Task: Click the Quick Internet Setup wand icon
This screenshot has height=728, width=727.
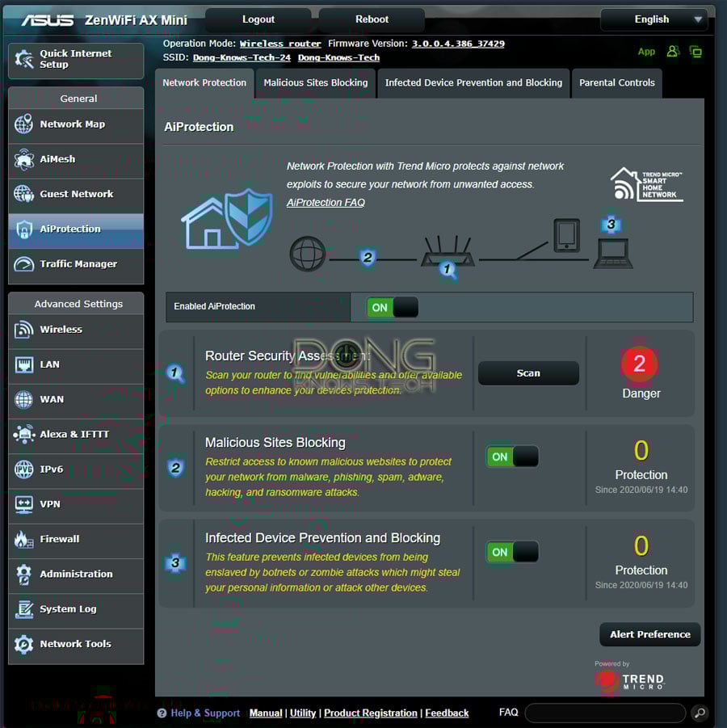Action: pyautogui.click(x=23, y=60)
